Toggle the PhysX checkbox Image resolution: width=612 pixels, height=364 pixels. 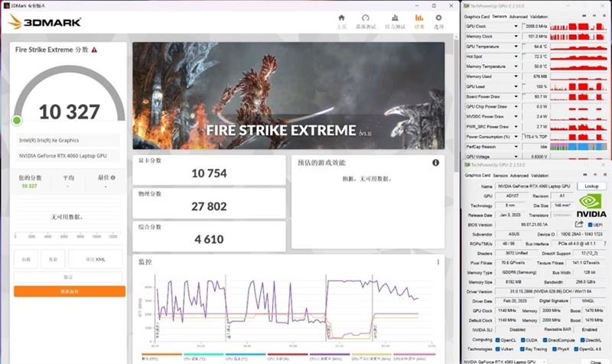pyautogui.click(x=554, y=349)
